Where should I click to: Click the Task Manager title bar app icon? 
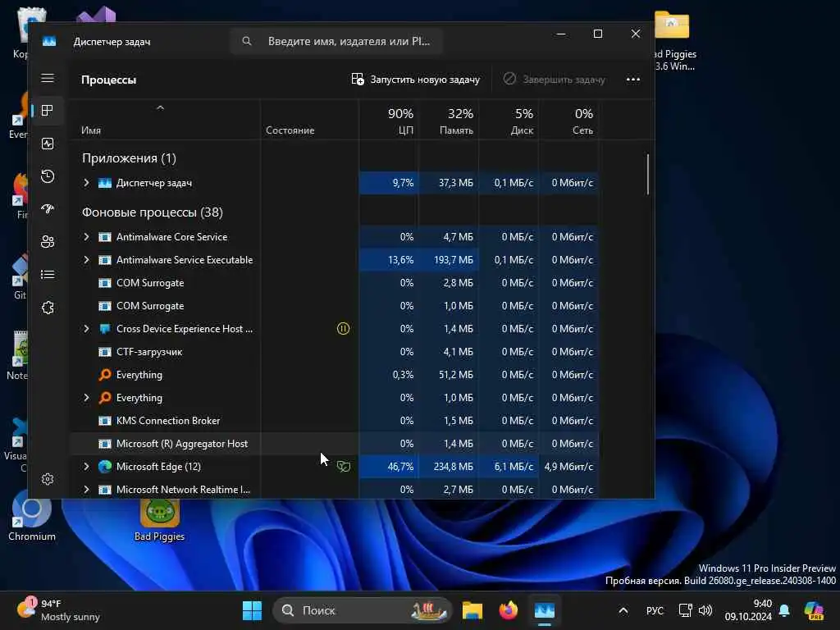click(49, 41)
